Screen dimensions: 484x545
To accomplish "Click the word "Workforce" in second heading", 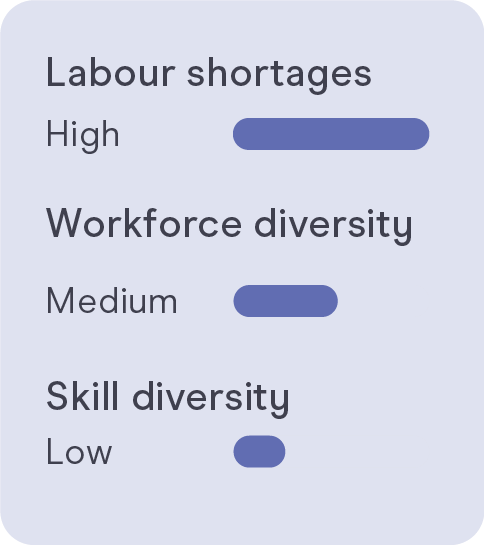I will pyautogui.click(x=144, y=223).
